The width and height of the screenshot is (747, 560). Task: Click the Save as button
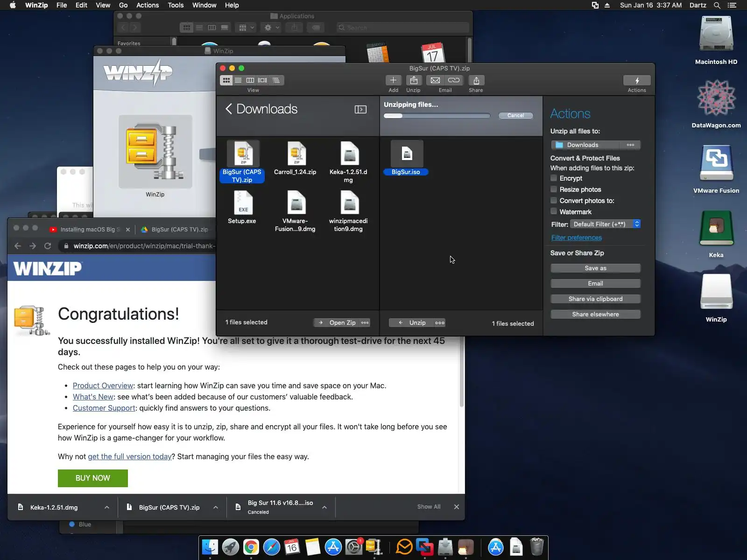[596, 268]
